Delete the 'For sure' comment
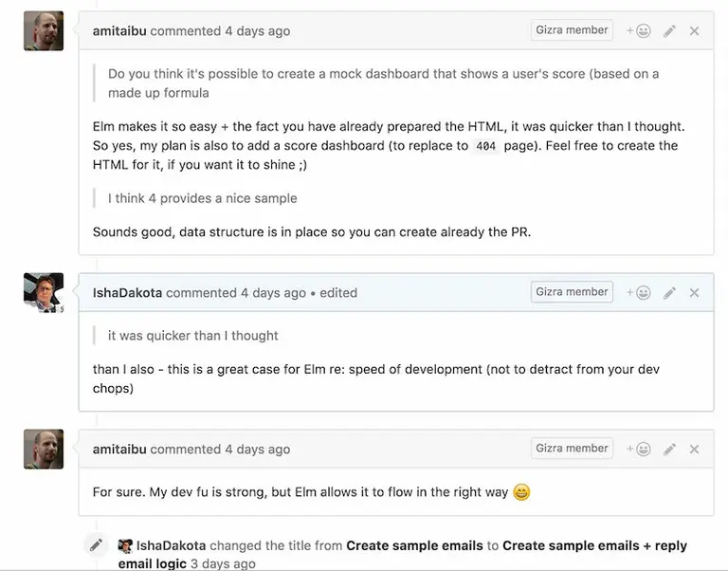 pyautogui.click(x=694, y=449)
